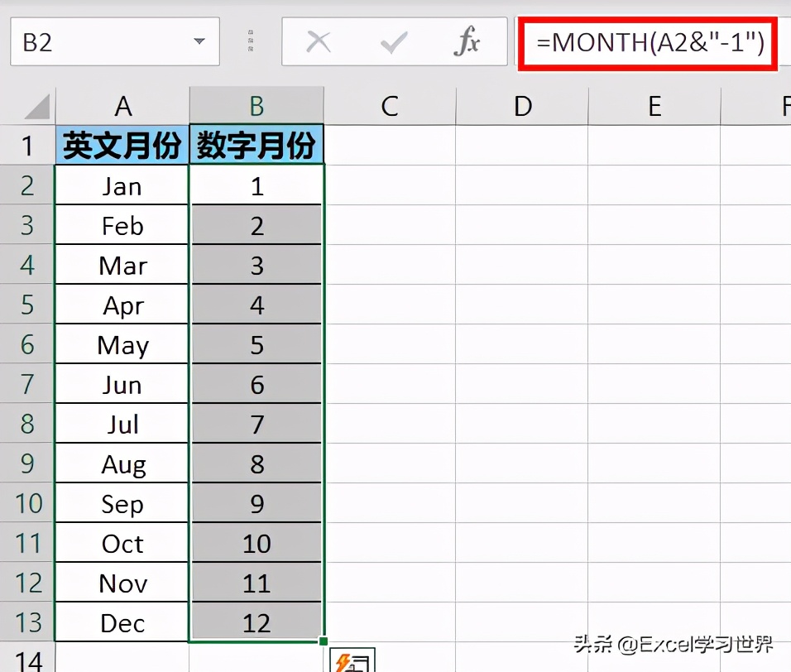This screenshot has height=672, width=791.
Task: Select row 2 header
Action: pyautogui.click(x=27, y=185)
